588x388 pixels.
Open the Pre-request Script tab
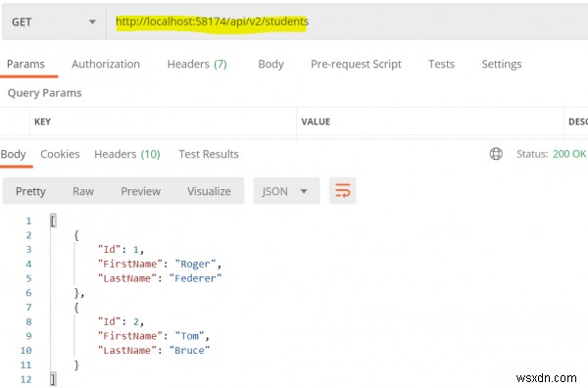point(356,64)
